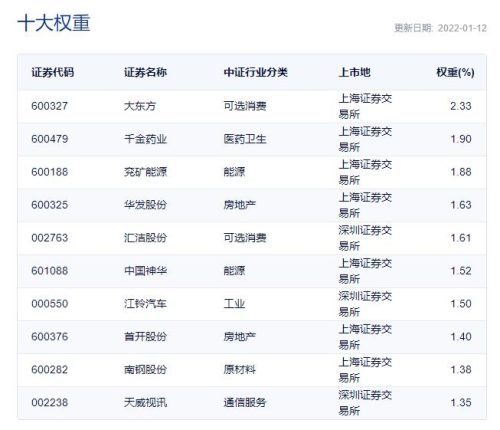Screen dimensions: 500x430
Task: Click 深圳证券交易所 in the 天威视讯 row
Action: 365,402
